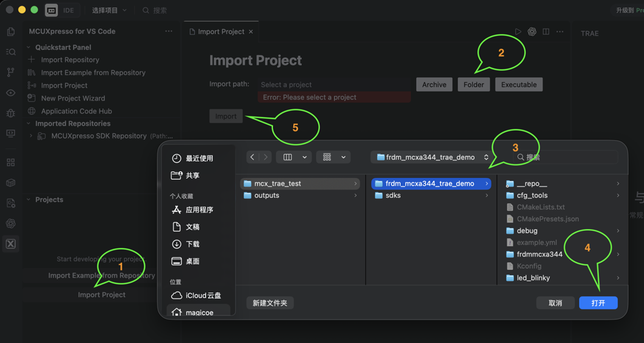Image resolution: width=644 pixels, height=343 pixels.
Task: Open MCUXpresso panel more actions ellipsis
Action: point(169,31)
